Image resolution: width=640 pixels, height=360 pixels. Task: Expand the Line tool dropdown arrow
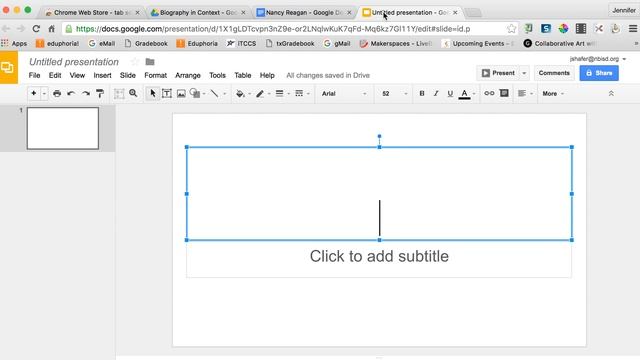pos(224,94)
